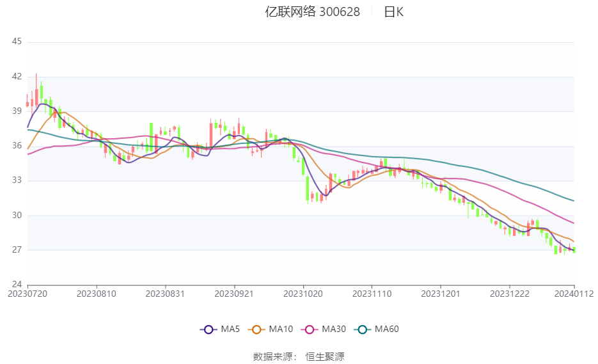Click the 30 price axis label
This screenshot has width=598, height=364.
(x=17, y=215)
